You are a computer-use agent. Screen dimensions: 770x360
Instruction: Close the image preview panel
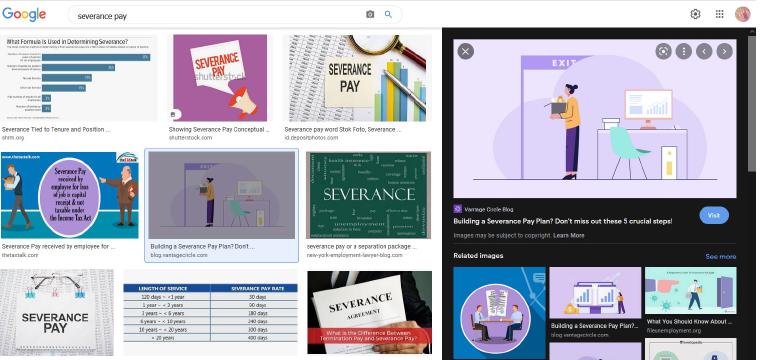click(466, 51)
